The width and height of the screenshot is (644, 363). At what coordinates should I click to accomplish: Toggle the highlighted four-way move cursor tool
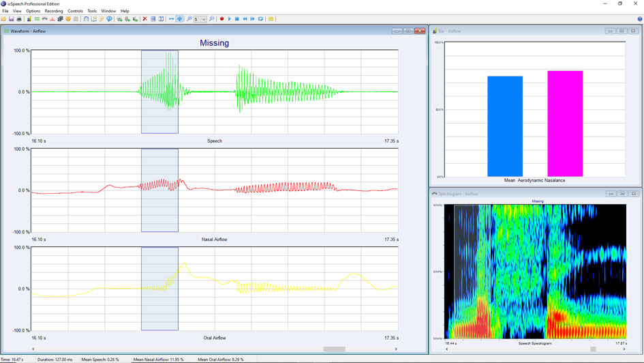[179, 19]
